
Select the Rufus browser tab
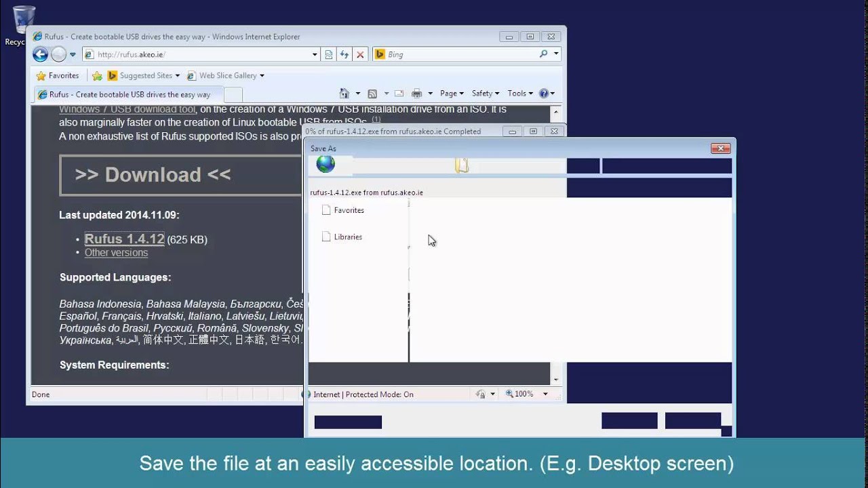tap(127, 95)
